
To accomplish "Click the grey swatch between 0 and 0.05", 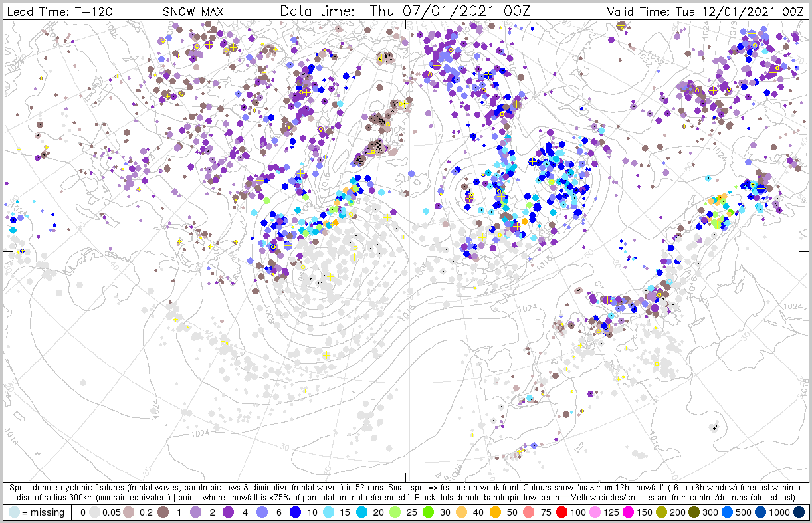I will 94,512.
